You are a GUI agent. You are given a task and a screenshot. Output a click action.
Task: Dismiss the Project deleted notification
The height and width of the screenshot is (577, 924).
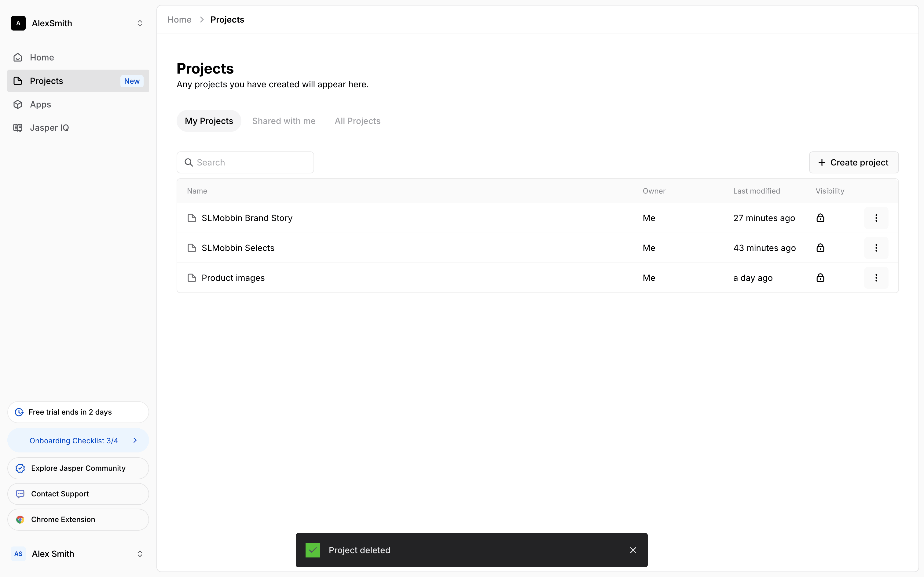pyautogui.click(x=633, y=550)
